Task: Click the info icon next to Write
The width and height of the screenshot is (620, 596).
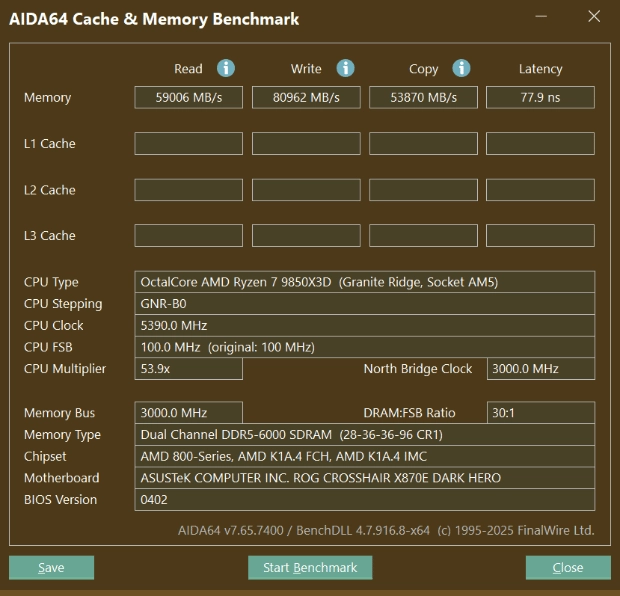Action: click(x=345, y=68)
